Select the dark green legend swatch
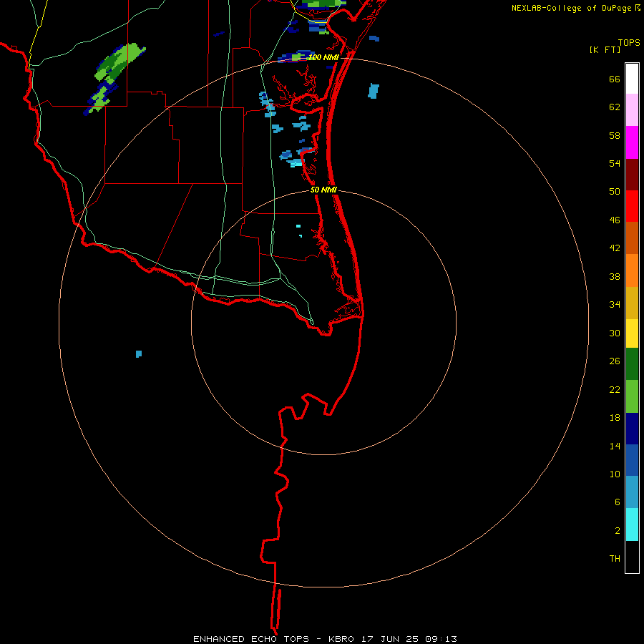This screenshot has height=644, width=644. [x=632, y=364]
